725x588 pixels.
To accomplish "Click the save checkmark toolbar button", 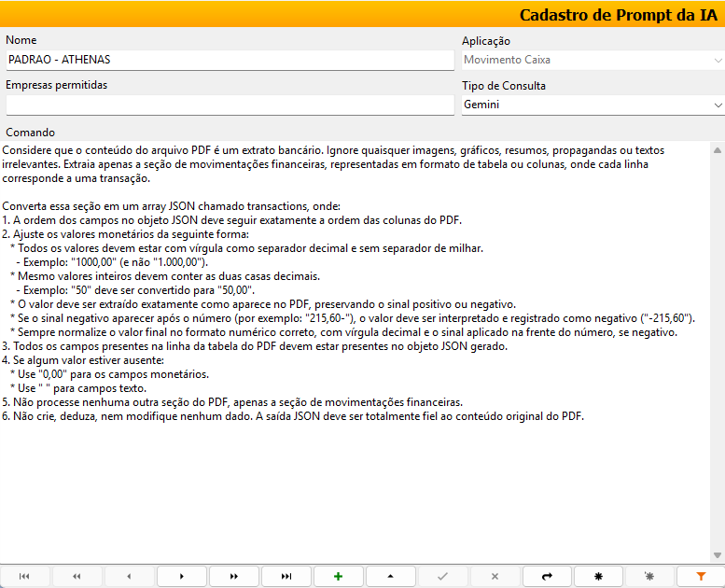I will pyautogui.click(x=442, y=577).
